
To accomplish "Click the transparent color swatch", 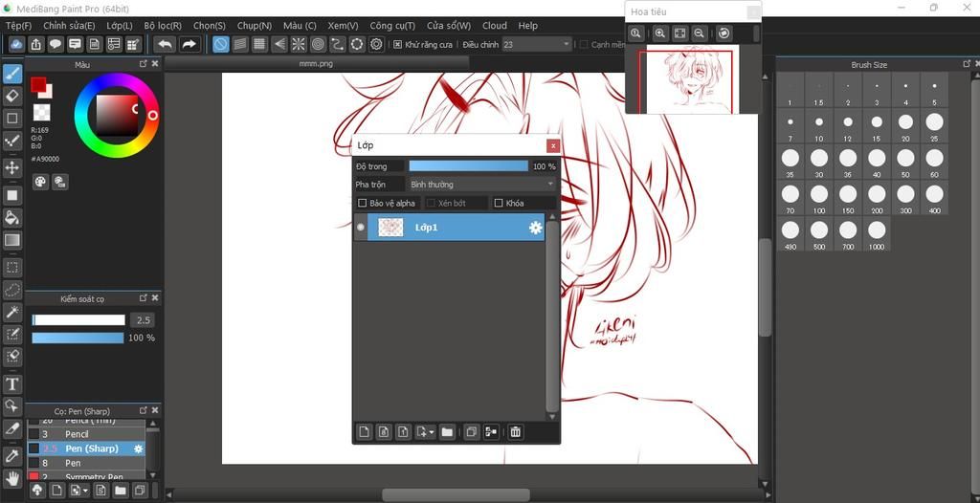I will [x=42, y=113].
